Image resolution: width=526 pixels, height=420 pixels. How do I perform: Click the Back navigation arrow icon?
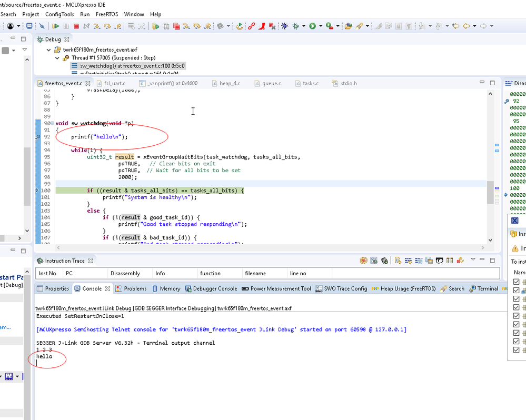pyautogui.click(x=467, y=26)
